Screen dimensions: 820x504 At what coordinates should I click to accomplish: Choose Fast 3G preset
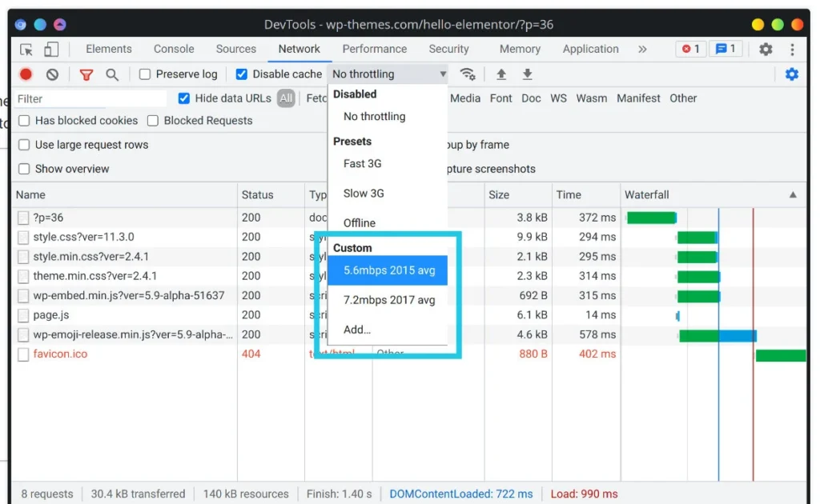[388, 163]
